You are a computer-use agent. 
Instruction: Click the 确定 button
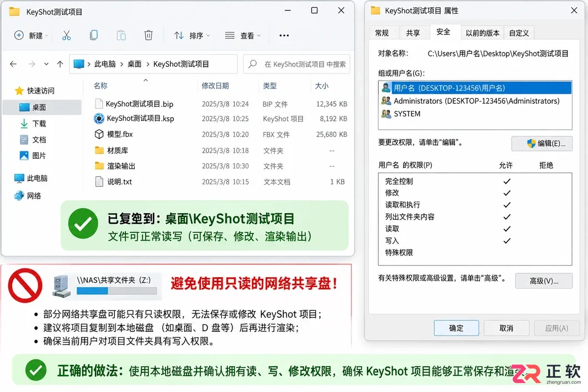(x=457, y=328)
